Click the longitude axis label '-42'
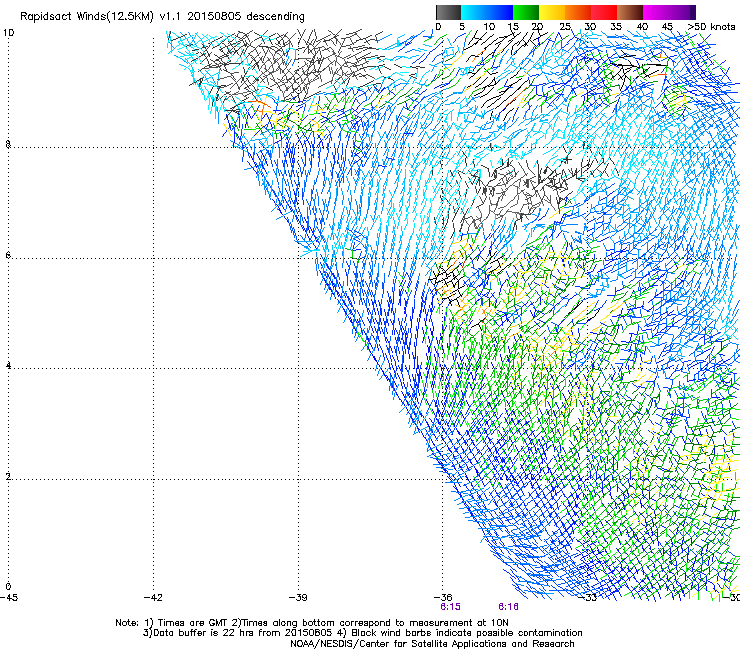740x650 pixels. [153, 598]
